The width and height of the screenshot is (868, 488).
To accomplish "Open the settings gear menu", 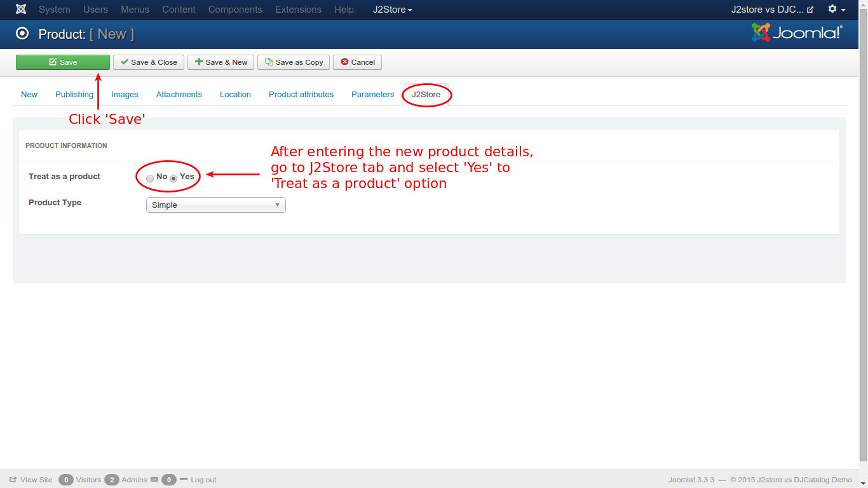I will pos(836,10).
